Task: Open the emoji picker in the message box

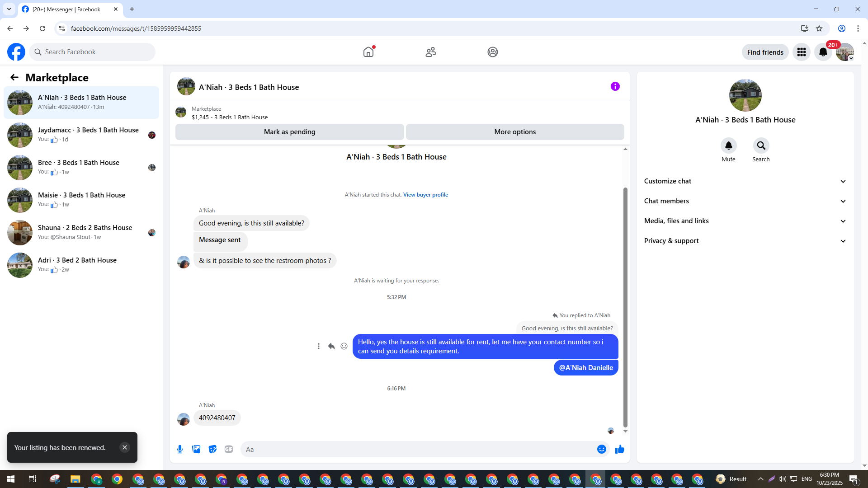Action: point(601,449)
